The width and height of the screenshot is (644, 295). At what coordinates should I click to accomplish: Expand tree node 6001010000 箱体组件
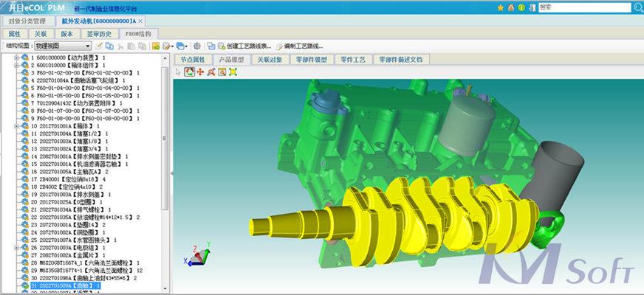pos(16,65)
